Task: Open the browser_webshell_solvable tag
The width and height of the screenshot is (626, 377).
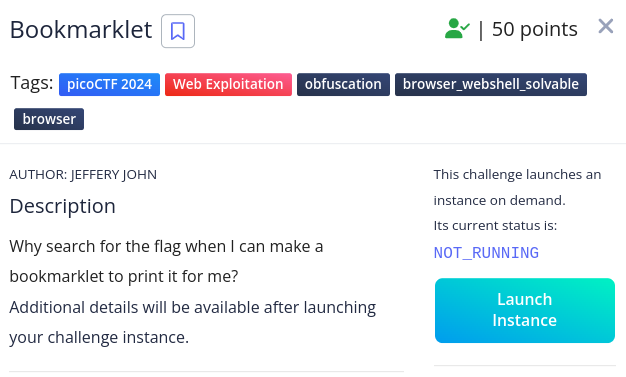Action: pyautogui.click(x=491, y=84)
